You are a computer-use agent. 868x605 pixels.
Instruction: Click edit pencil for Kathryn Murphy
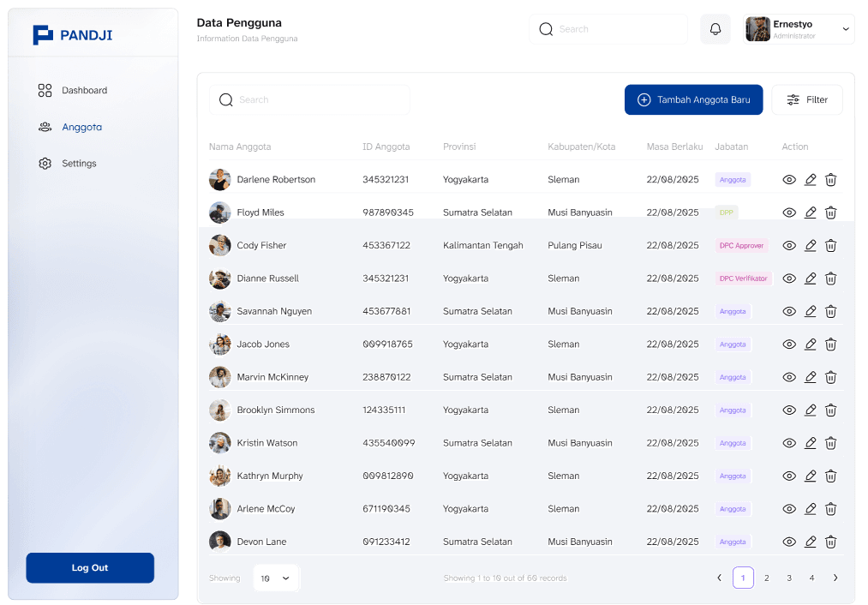point(811,476)
